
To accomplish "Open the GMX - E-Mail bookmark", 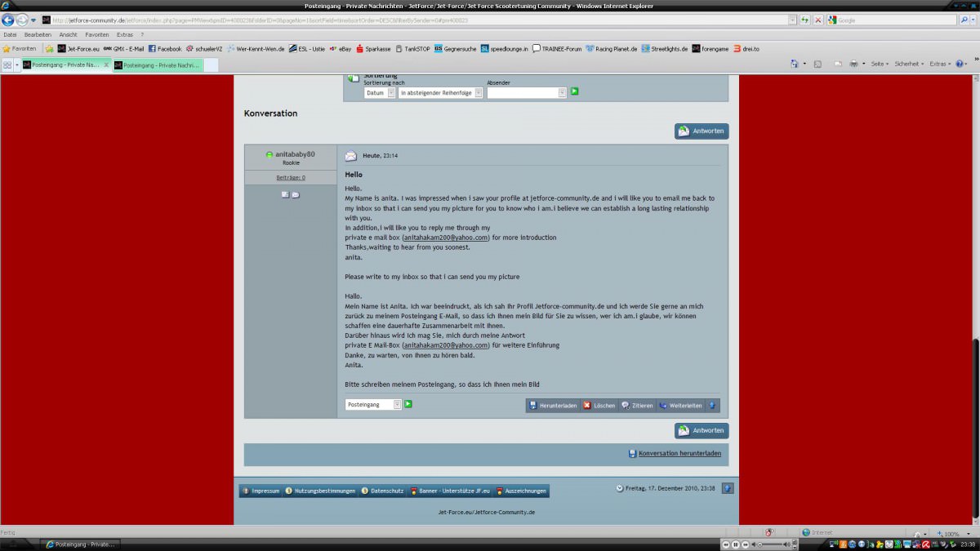I will (123, 49).
